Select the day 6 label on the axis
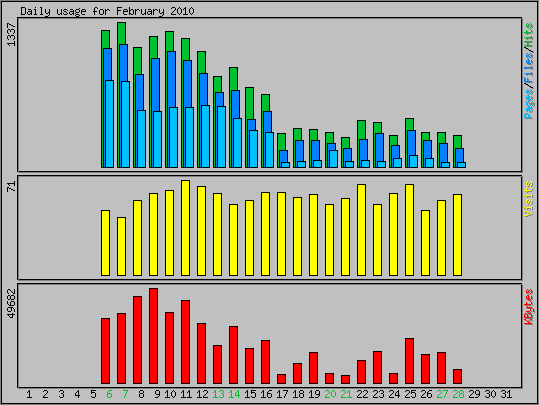The height and width of the screenshot is (405, 539). point(109,394)
